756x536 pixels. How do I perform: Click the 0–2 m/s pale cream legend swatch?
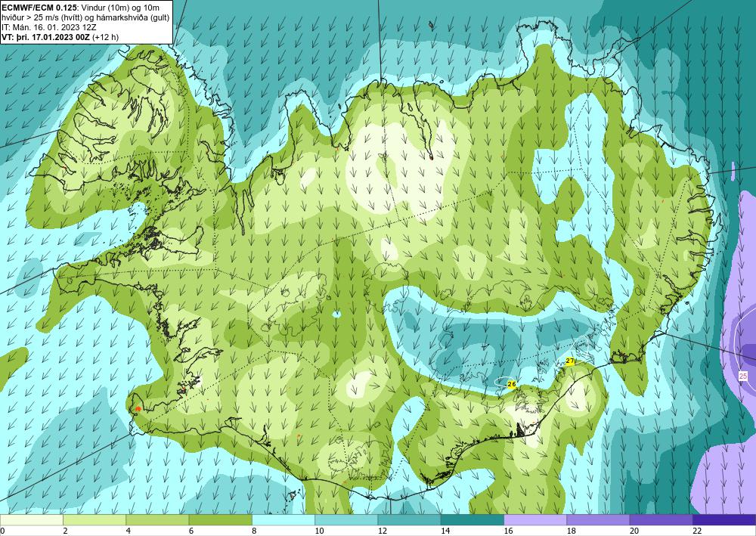pyautogui.click(x=31, y=519)
